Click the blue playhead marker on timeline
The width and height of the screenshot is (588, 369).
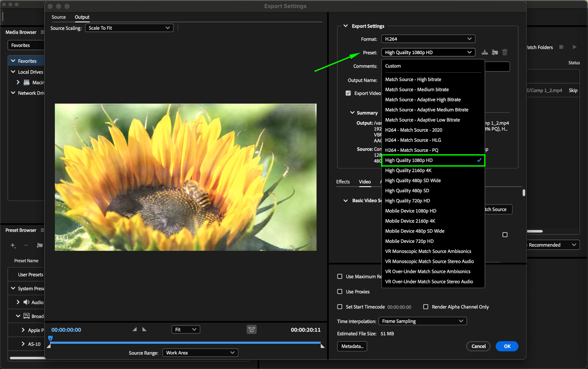(x=50, y=338)
